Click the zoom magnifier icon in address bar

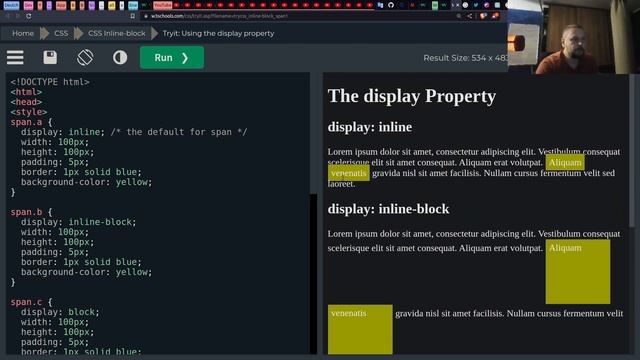(x=459, y=16)
